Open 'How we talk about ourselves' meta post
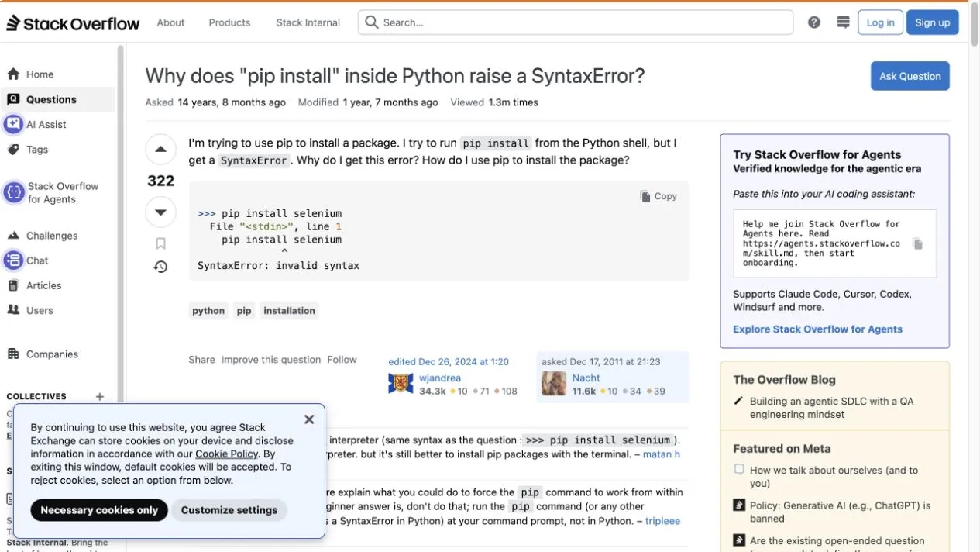980x552 pixels. [x=834, y=477]
